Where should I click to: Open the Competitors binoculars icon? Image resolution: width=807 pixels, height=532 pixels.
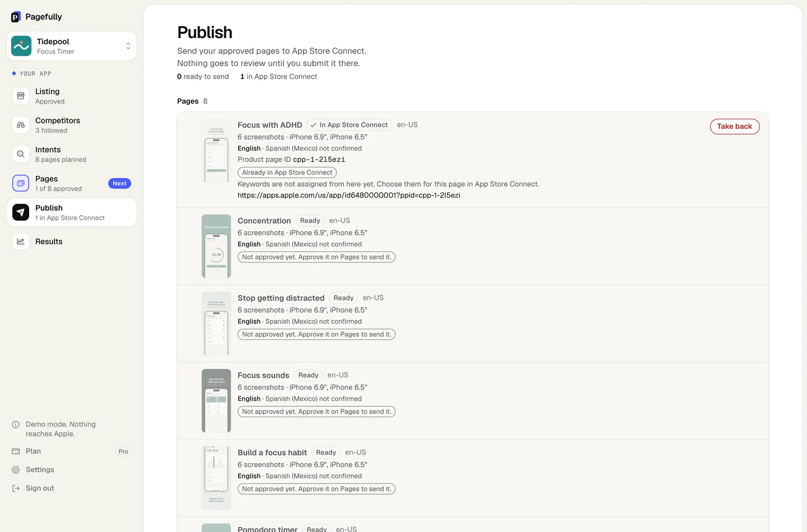pos(21,125)
